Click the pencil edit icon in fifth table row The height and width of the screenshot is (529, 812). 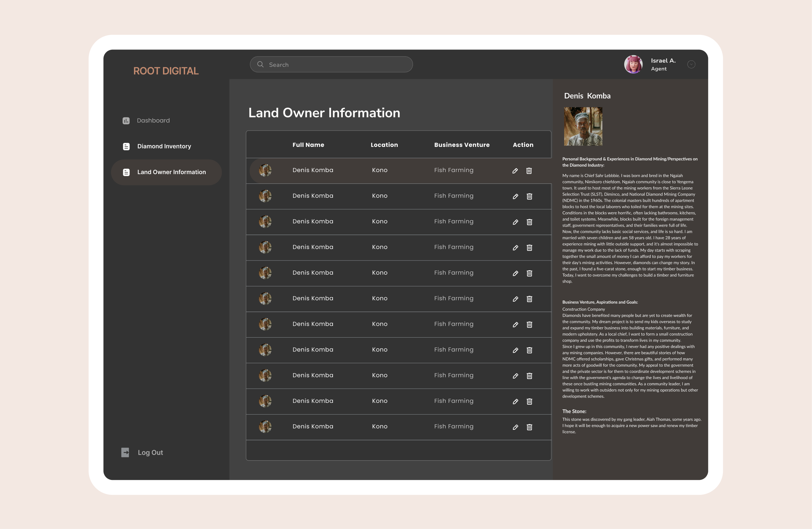coord(515,273)
